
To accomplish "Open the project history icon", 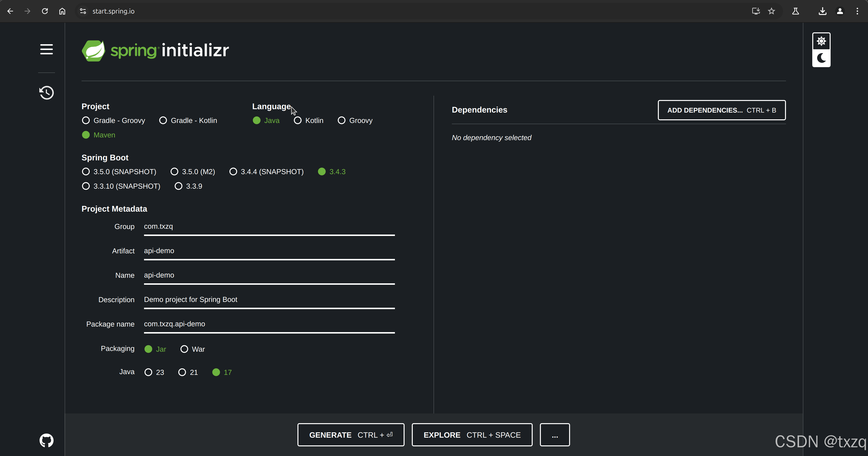I will 47,93.
